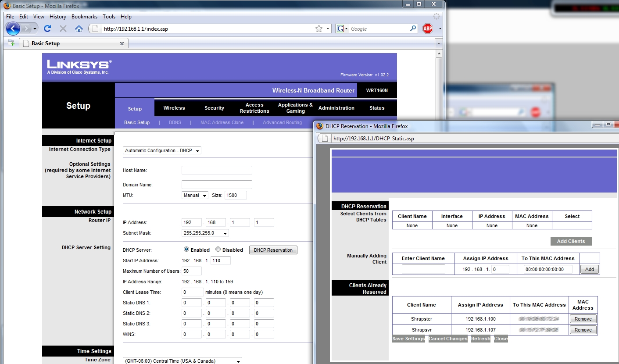Open the Help menu

coord(126,17)
